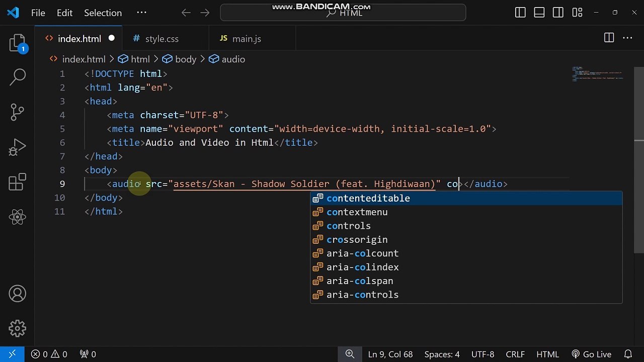644x362 pixels.
Task: Toggle the bottom panel layout icon
Action: (539, 13)
